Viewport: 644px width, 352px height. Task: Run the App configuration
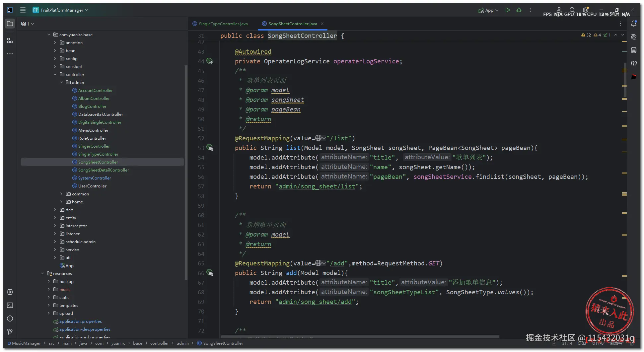point(507,10)
